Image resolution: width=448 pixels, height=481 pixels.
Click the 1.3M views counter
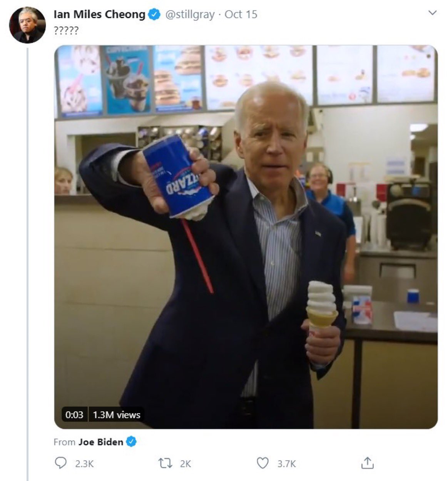click(117, 415)
